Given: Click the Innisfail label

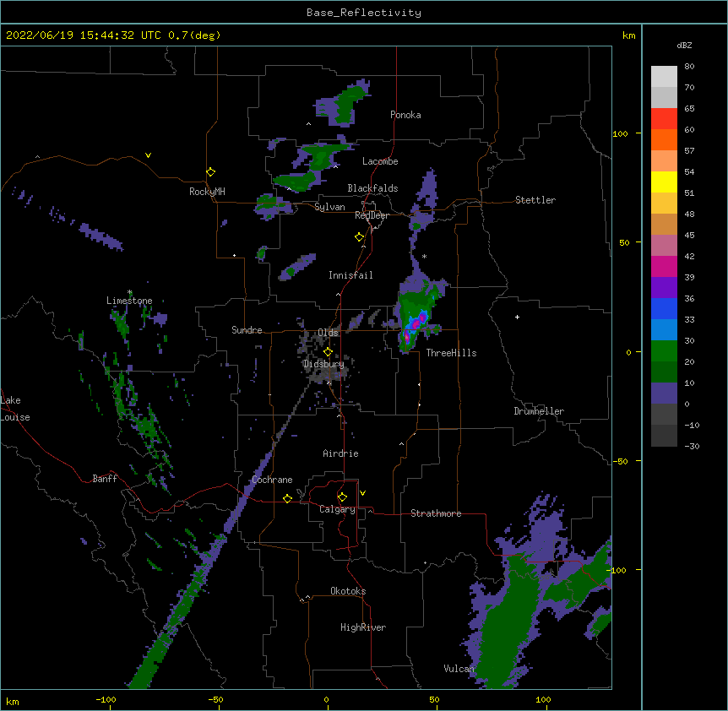Looking at the screenshot, I should click(x=350, y=275).
